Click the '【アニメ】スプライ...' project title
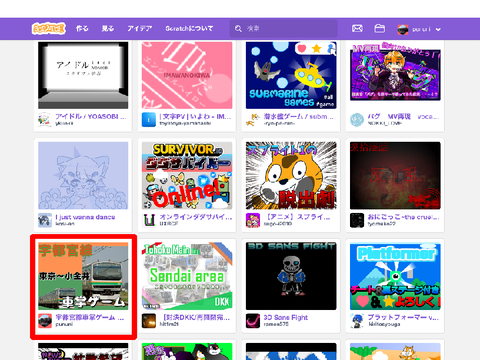 pos(297,217)
